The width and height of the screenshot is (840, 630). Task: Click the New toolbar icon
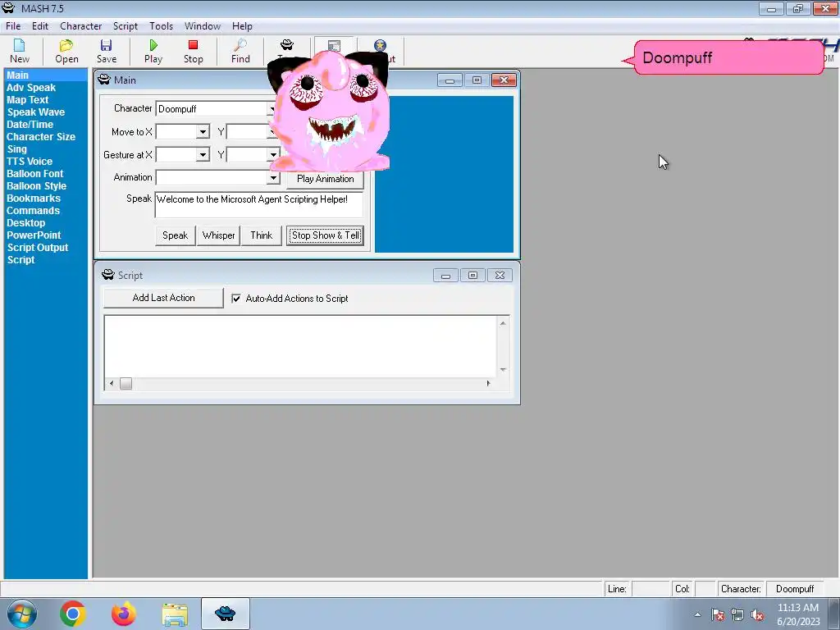[x=20, y=52]
